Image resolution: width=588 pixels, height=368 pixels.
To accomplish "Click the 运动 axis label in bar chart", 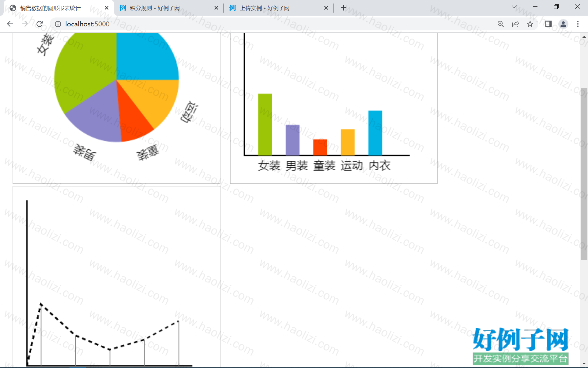I will (x=352, y=166).
